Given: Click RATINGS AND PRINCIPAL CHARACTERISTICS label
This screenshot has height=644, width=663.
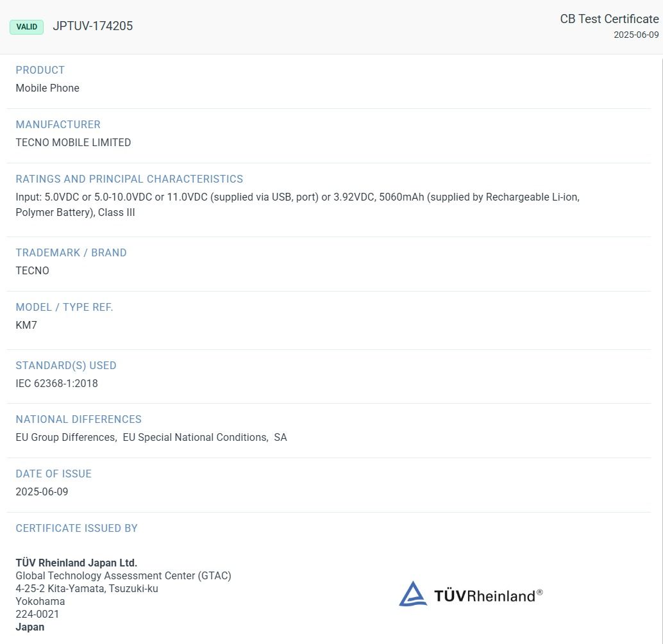Looking at the screenshot, I should (130, 179).
